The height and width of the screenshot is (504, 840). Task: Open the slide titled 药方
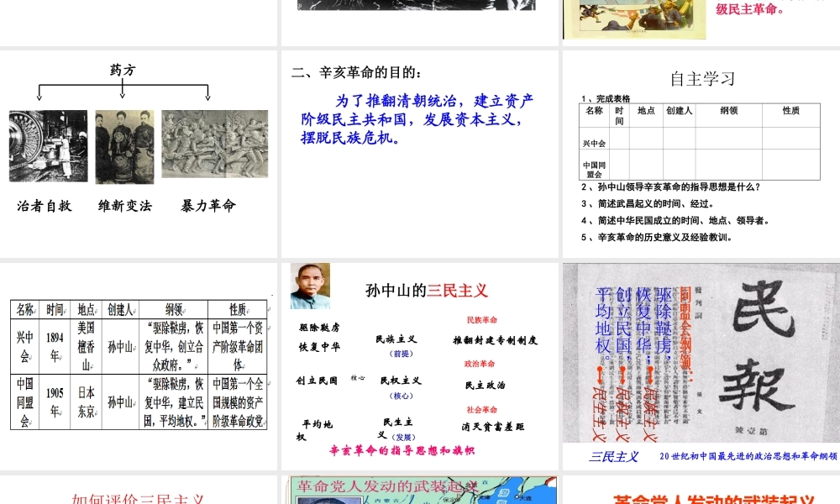pyautogui.click(x=139, y=155)
